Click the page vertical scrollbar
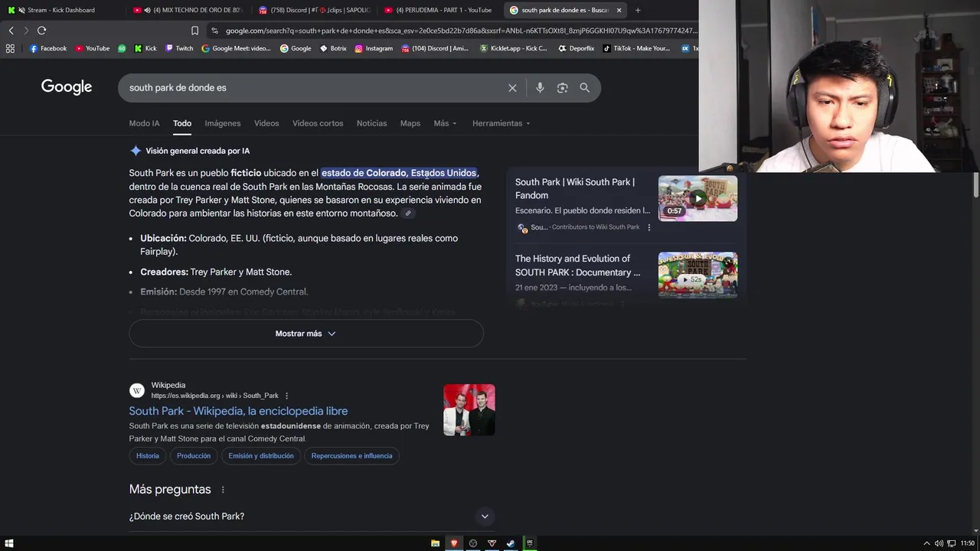980x551 pixels. click(975, 184)
